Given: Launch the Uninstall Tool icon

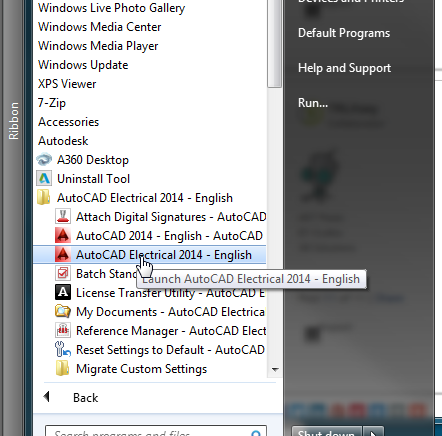Looking at the screenshot, I should pos(44,179).
